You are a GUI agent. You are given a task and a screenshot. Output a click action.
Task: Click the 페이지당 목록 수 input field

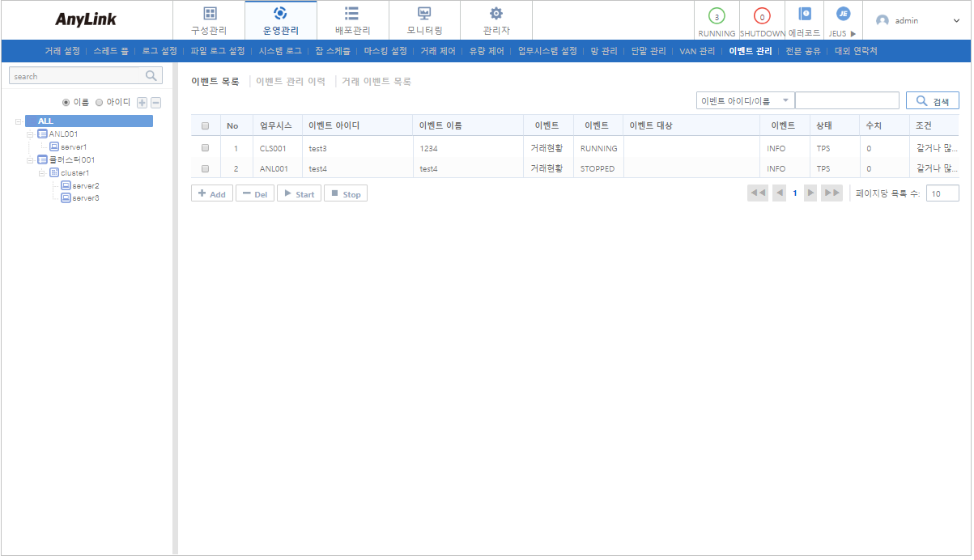pos(942,193)
